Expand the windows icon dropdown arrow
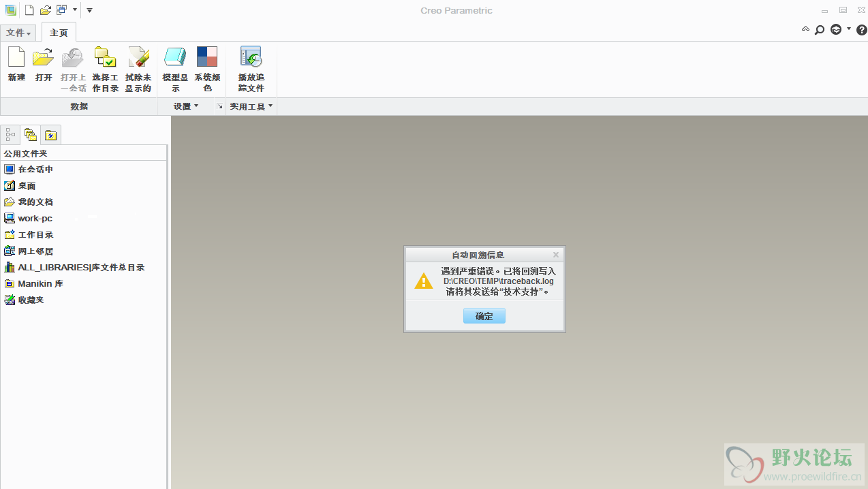 pyautogui.click(x=74, y=10)
